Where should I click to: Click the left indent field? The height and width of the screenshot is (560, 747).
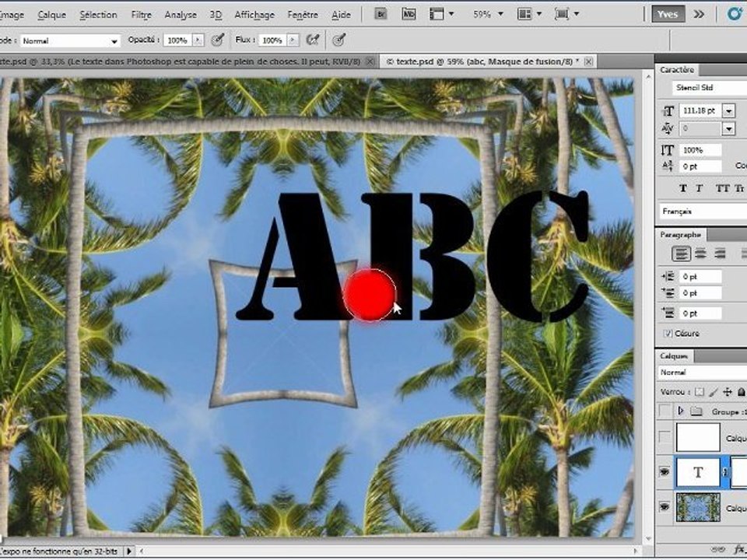click(x=700, y=277)
